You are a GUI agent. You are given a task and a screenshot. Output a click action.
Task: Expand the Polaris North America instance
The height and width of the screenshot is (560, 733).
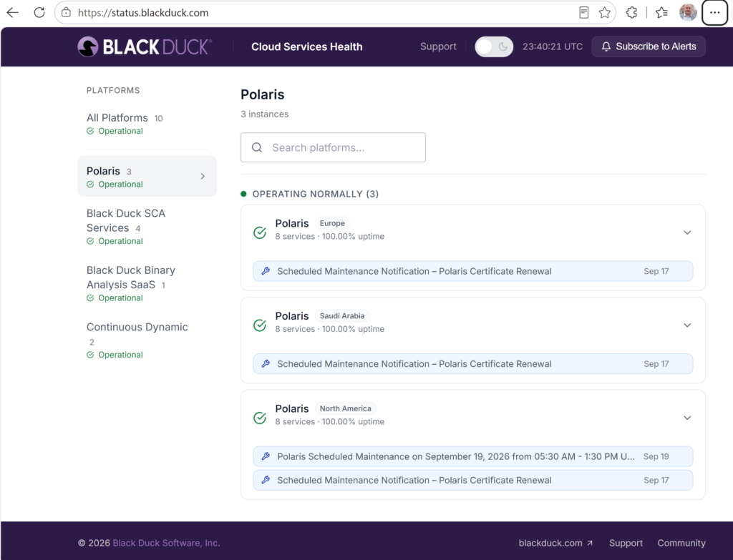(686, 418)
